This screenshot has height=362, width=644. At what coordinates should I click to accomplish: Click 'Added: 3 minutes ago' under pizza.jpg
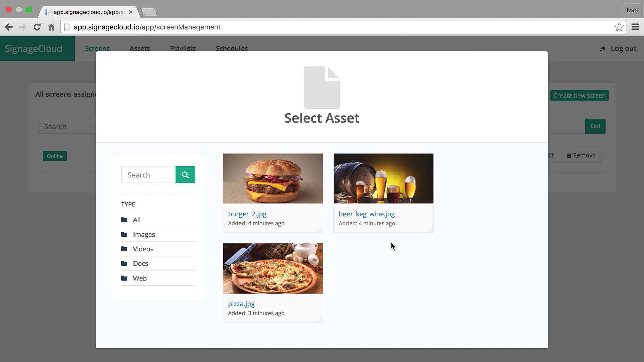pyautogui.click(x=256, y=313)
